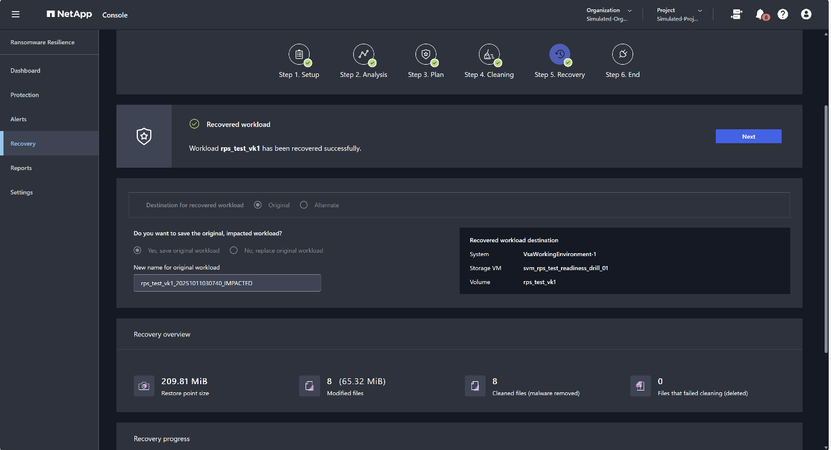The image size is (831, 450).
Task: Click the Step 1 Setup icon
Action: click(x=299, y=55)
